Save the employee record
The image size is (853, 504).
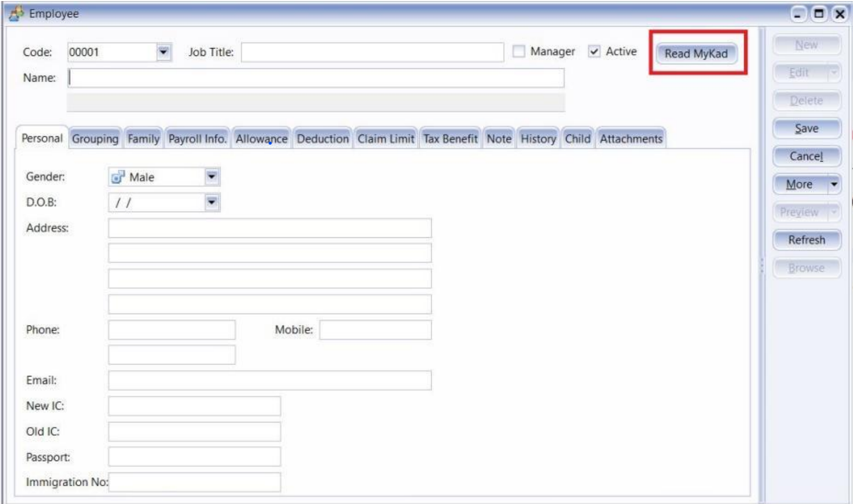(x=806, y=129)
